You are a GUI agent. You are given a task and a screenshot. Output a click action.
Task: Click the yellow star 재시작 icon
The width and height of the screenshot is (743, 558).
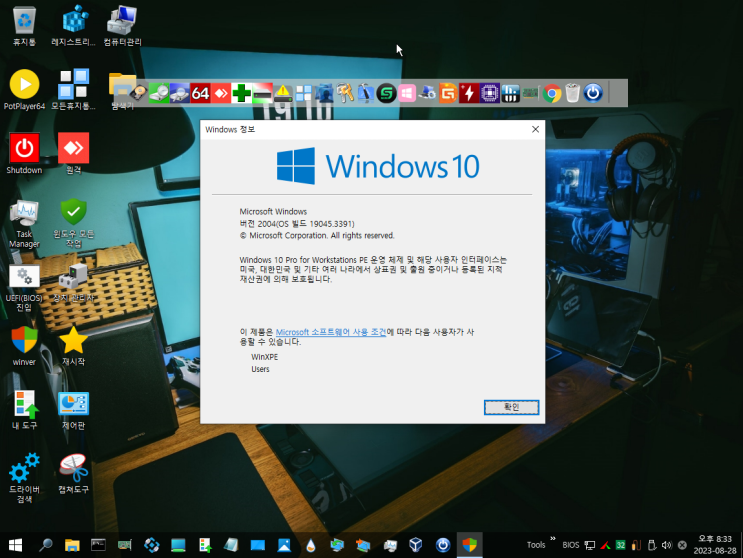click(x=73, y=345)
